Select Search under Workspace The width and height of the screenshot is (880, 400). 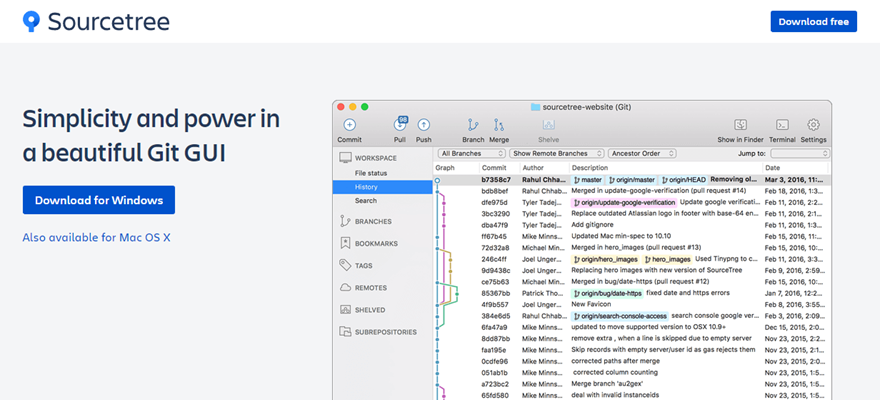pyautogui.click(x=366, y=200)
